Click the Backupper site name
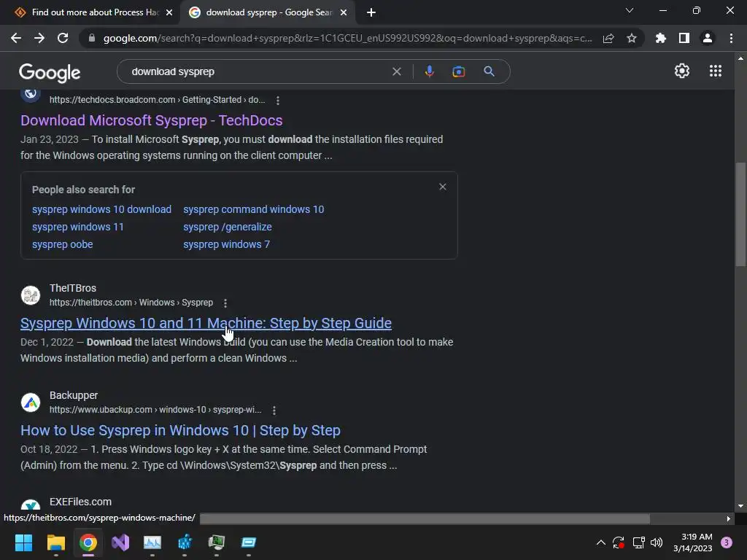The width and height of the screenshot is (747, 560). [x=74, y=395]
